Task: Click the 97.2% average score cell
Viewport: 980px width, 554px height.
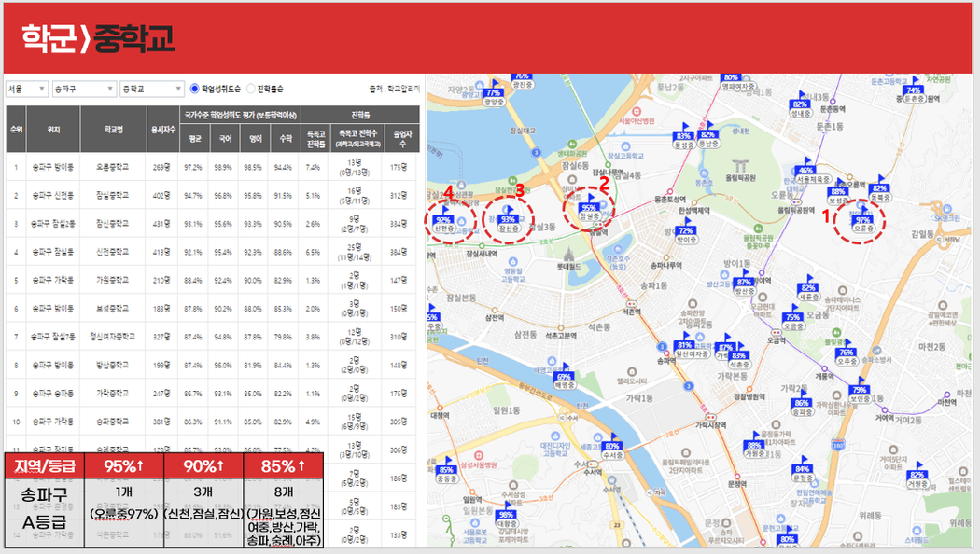Action: (193, 167)
